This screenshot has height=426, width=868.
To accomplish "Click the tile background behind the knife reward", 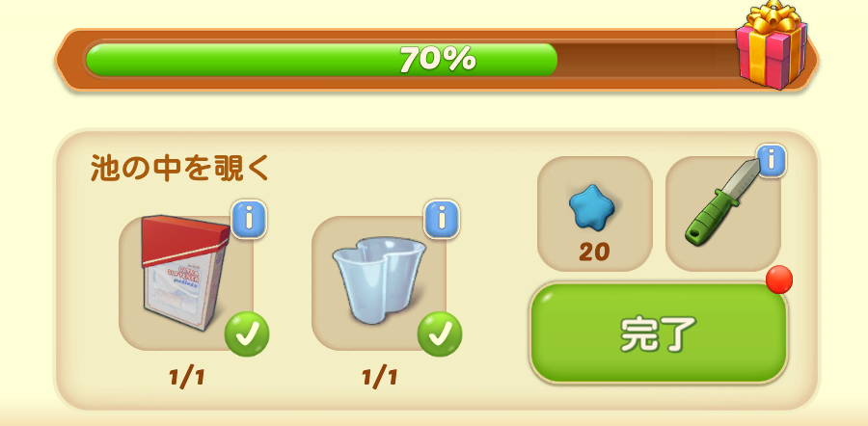I will (722, 214).
